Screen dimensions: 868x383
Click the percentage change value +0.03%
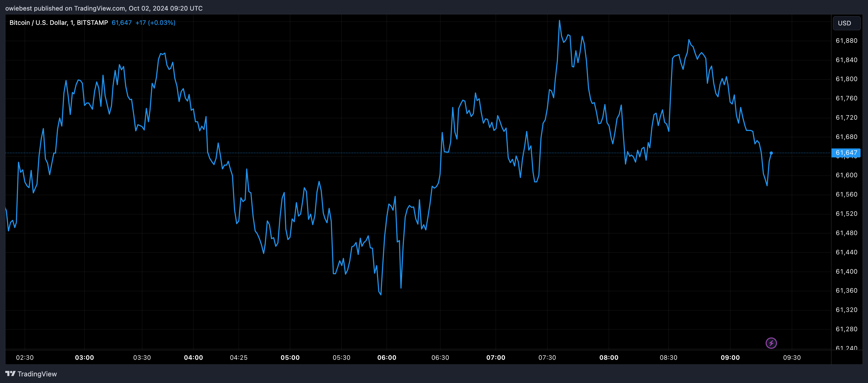click(162, 22)
